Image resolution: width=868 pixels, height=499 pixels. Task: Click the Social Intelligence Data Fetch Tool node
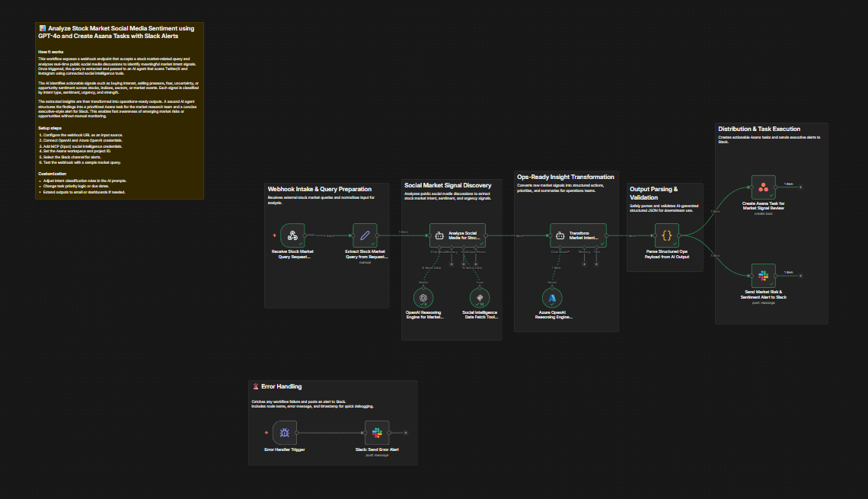[x=480, y=297]
